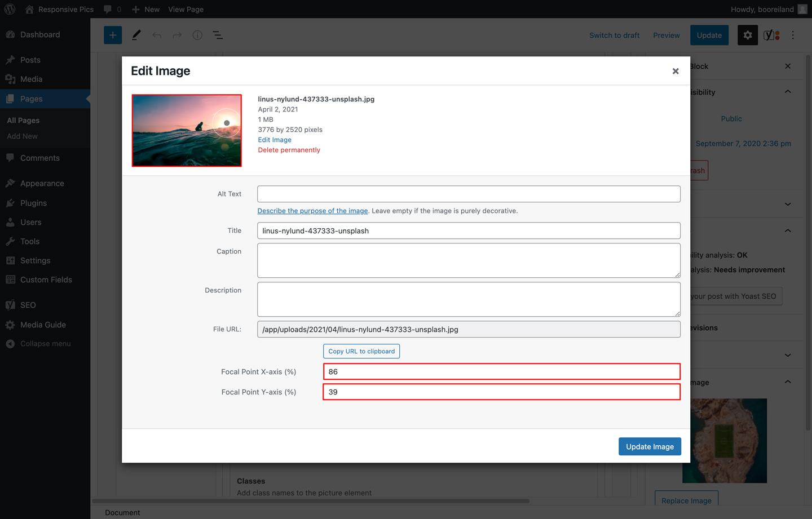Collapse the admin sidebar menu
The image size is (812, 519).
click(45, 344)
